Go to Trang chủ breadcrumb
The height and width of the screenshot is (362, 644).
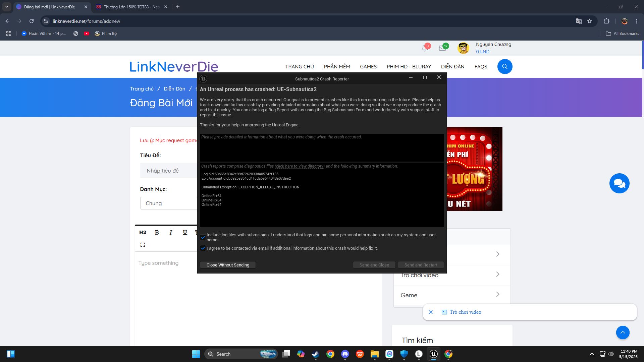142,89
